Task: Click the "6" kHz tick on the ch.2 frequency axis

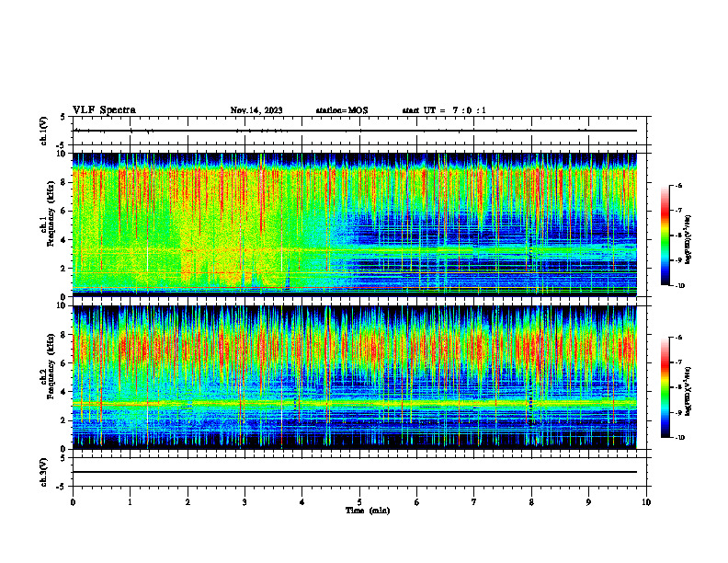Action: pyautogui.click(x=63, y=363)
